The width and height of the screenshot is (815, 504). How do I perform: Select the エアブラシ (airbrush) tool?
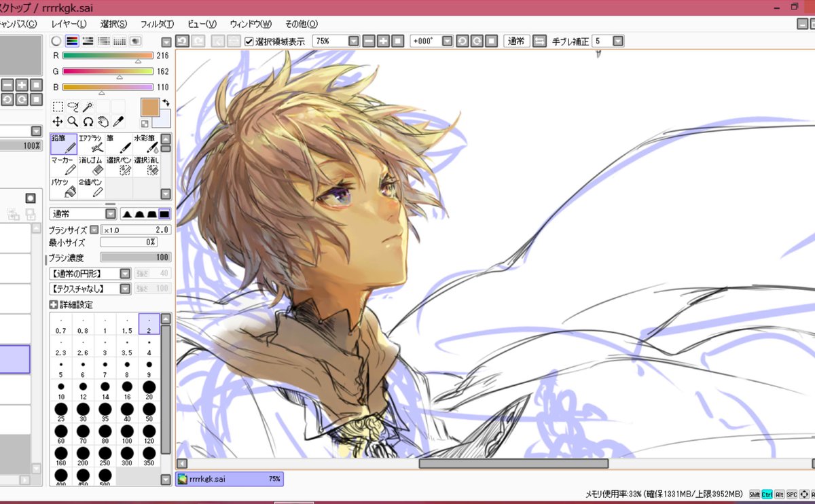91,144
